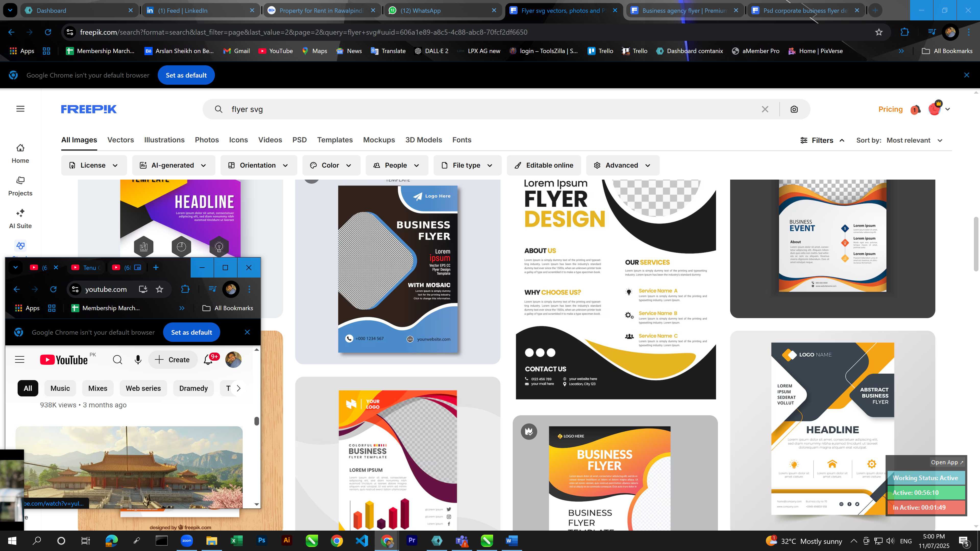
Task: Open Illustrator from taskbar
Action: click(x=286, y=540)
